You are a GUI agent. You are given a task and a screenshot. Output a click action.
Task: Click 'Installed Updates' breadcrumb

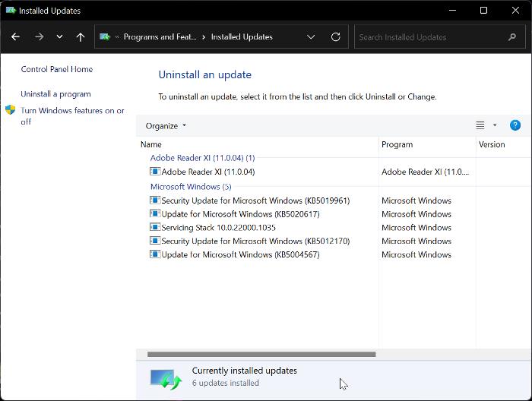coord(242,36)
